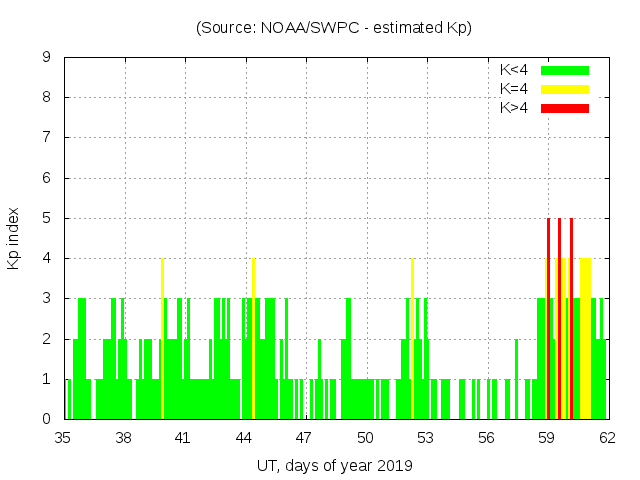Click the yellow bar between days 44 and 45
Screen dimensions: 640x480
253,340
